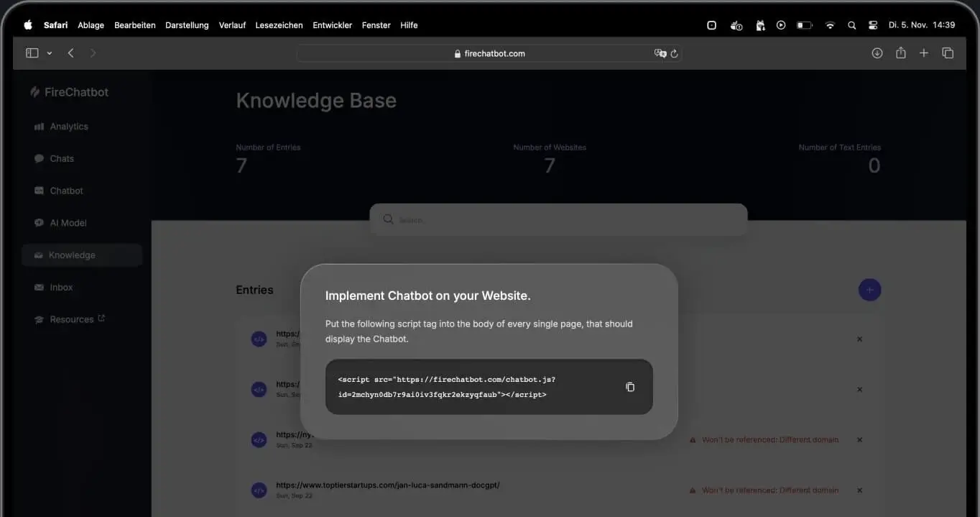Image resolution: width=980 pixels, height=517 pixels.
Task: Click the 'Number of Text Entries' label
Action: click(839, 147)
